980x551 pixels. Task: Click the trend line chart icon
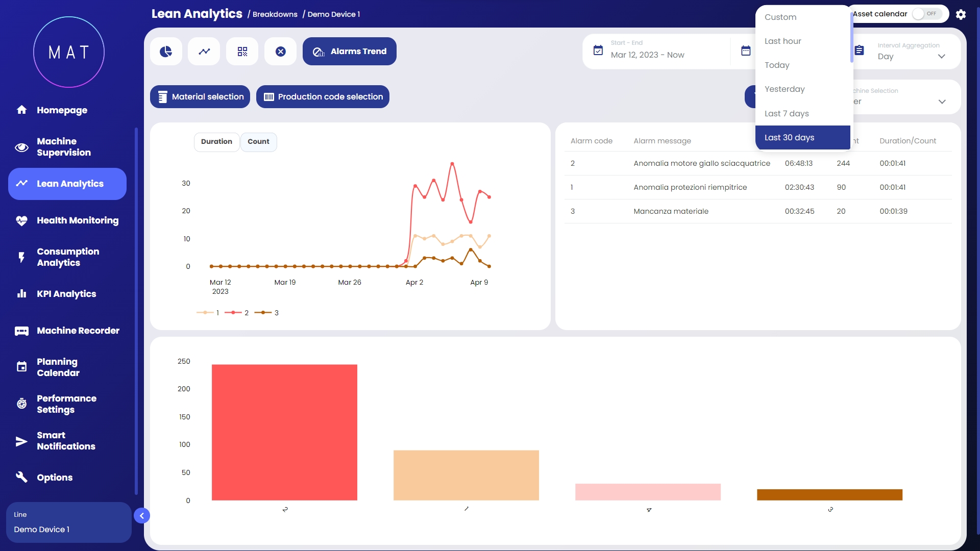(204, 52)
